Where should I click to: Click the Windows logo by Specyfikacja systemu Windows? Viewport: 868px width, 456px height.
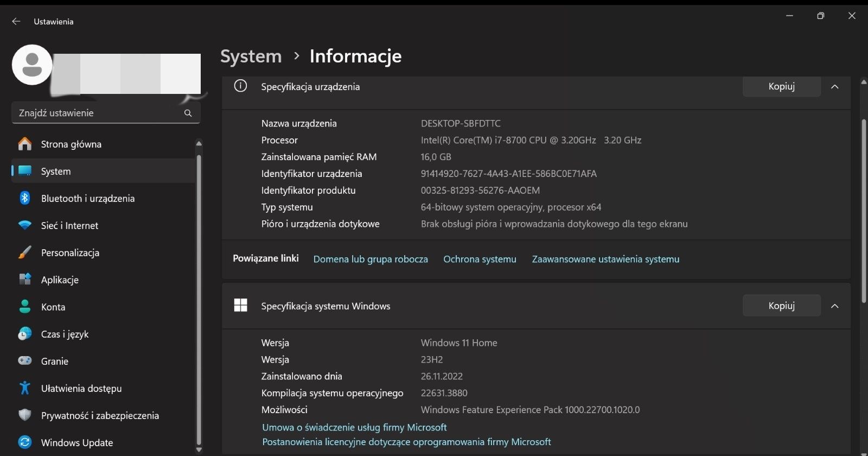240,306
